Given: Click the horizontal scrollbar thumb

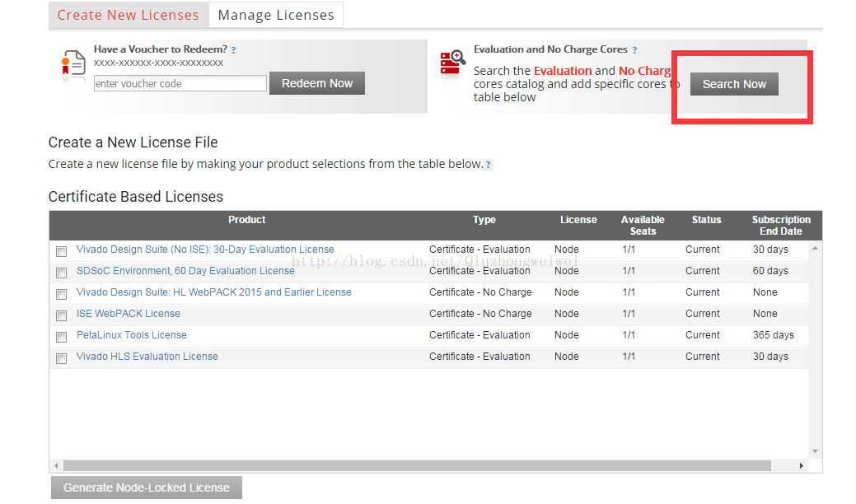Looking at the screenshot, I should coord(417,466).
